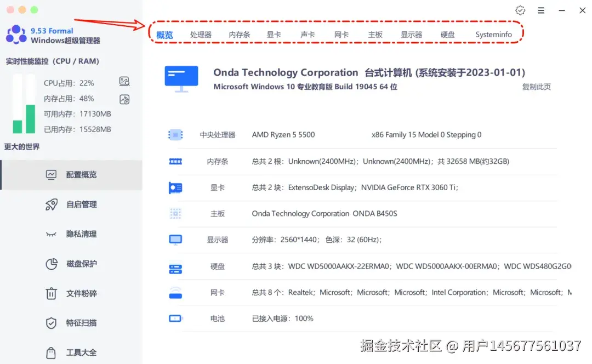Open the 内存条 tab
592x364 pixels.
(240, 35)
